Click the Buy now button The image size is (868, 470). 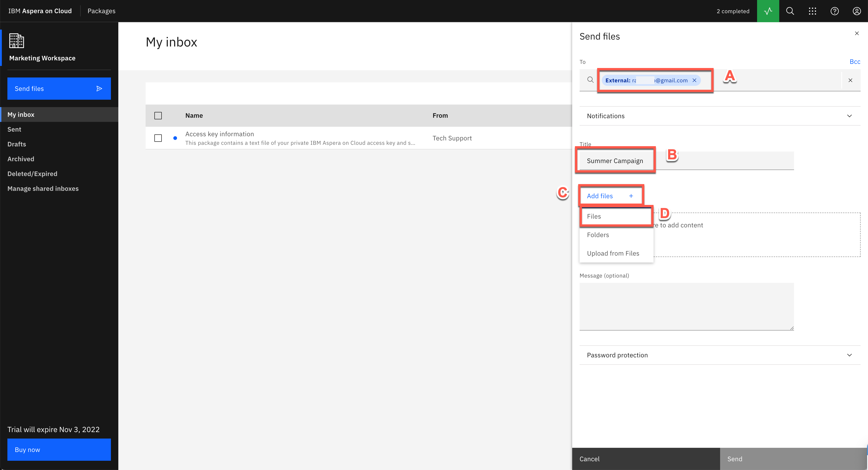[x=59, y=449]
